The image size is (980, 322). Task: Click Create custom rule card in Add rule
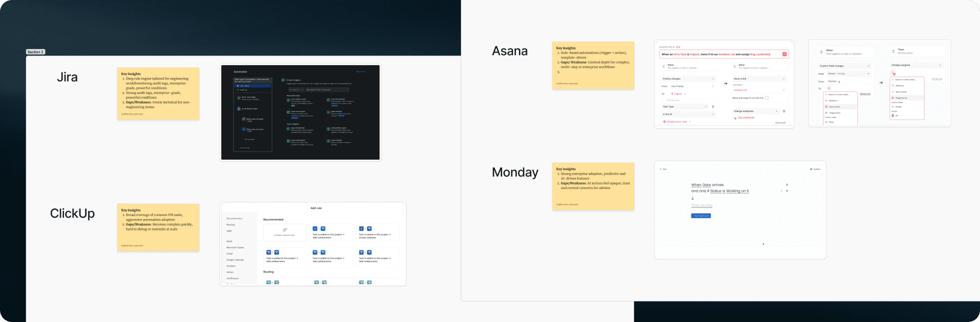click(285, 232)
